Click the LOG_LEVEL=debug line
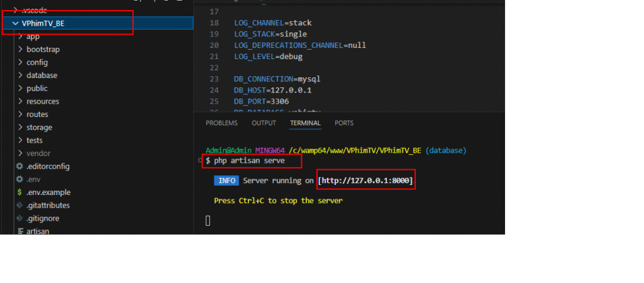Viewport: 644px width, 283px height. pos(268,57)
